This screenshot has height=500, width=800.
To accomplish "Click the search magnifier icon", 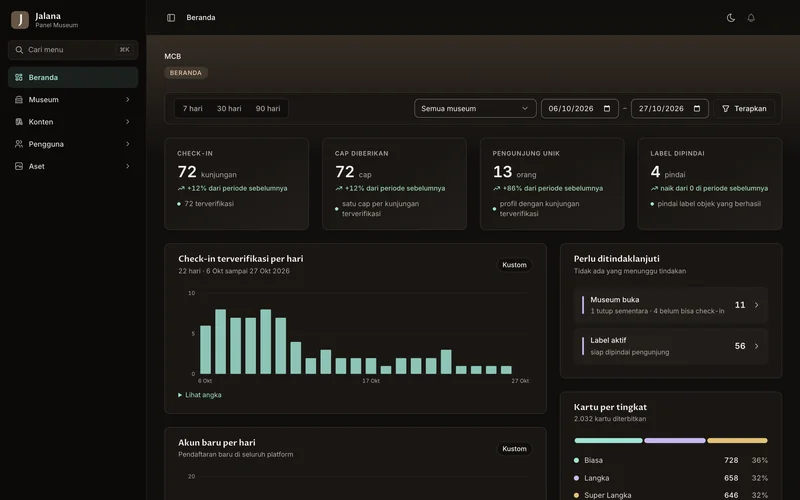I will pos(19,50).
